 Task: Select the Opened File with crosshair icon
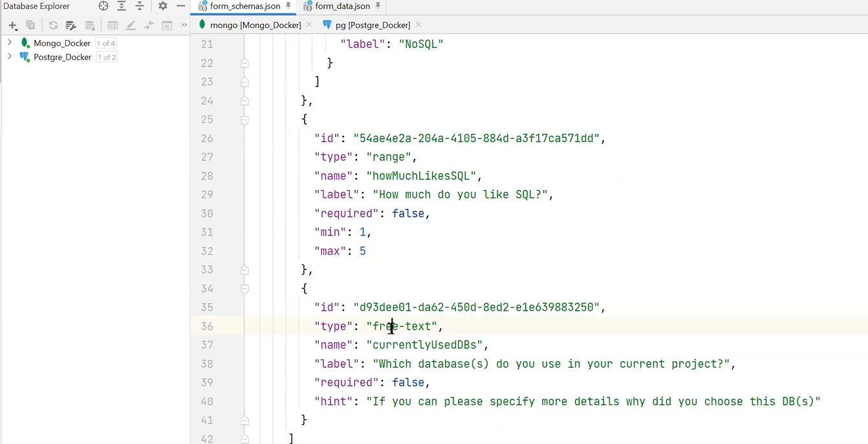click(x=103, y=6)
